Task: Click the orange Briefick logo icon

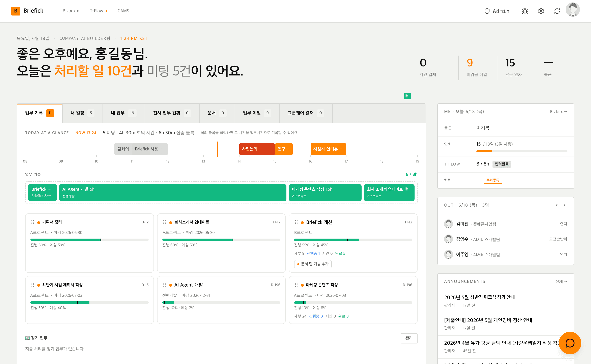Action: pyautogui.click(x=16, y=11)
